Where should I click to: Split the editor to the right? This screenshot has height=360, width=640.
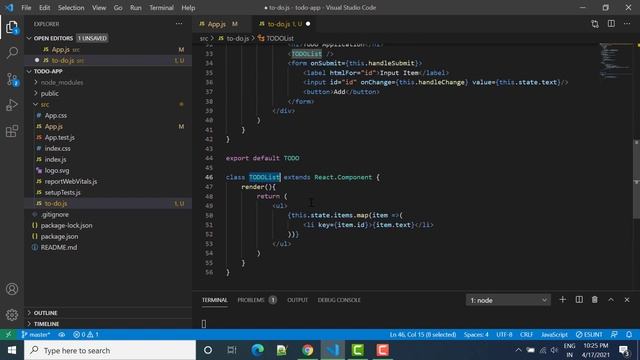pyautogui.click(x=611, y=24)
